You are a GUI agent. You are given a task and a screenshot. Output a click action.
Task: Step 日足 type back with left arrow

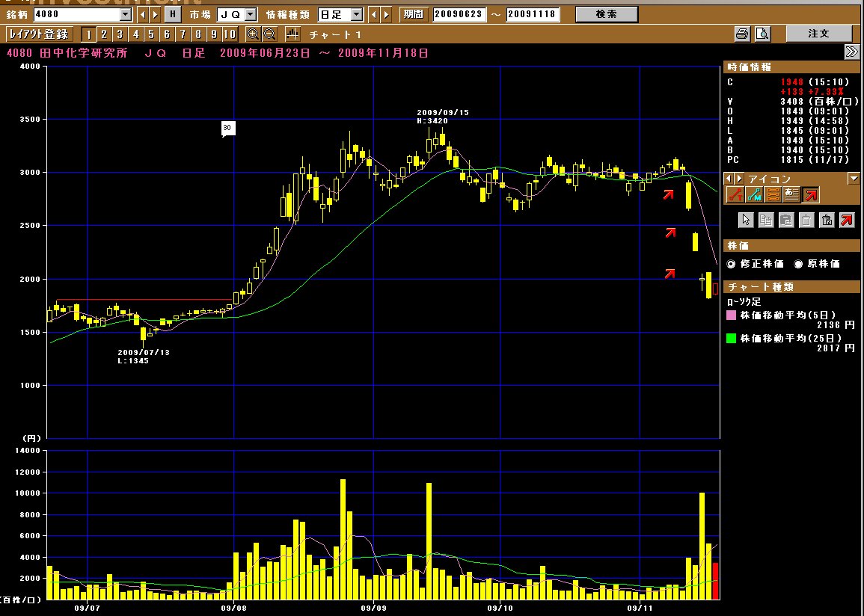click(373, 14)
